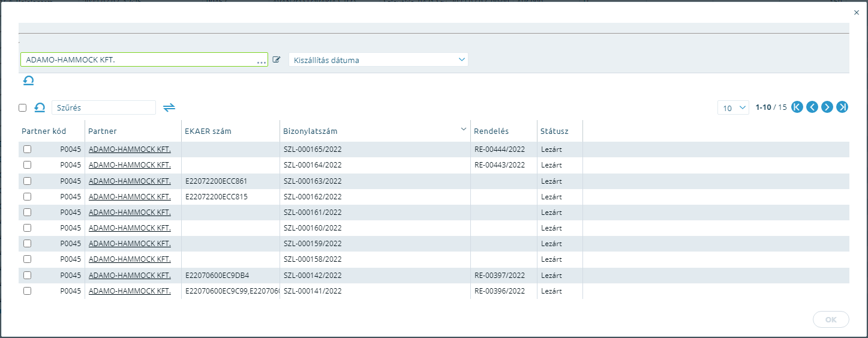Image resolution: width=868 pixels, height=338 pixels.
Task: Sort by Partner column header
Action: pos(103,131)
